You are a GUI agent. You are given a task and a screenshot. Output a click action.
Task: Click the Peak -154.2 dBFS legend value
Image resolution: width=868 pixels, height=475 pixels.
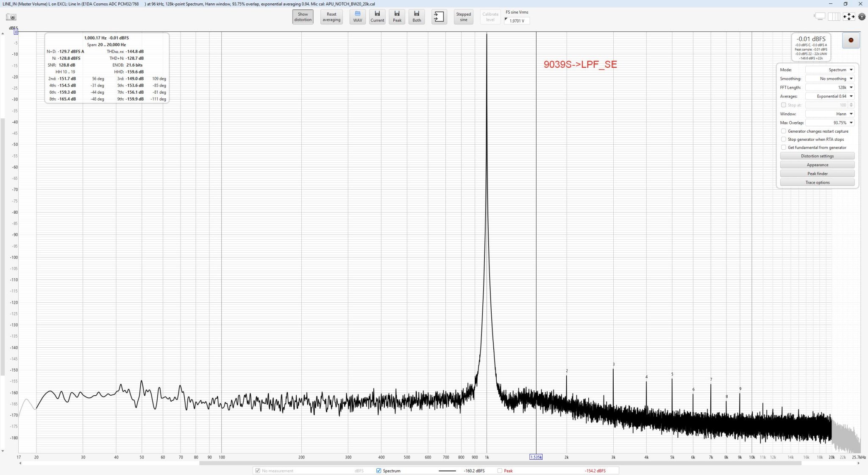(x=595, y=471)
